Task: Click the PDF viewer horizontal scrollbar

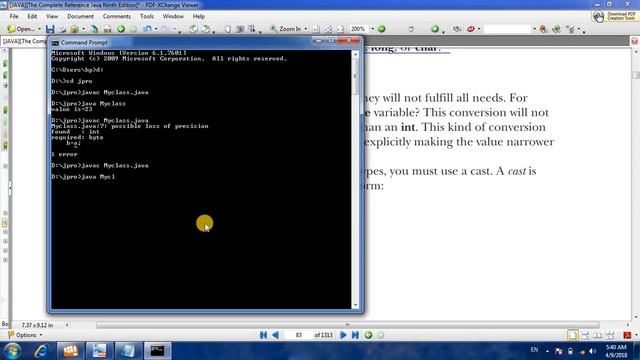Action: click(x=348, y=325)
